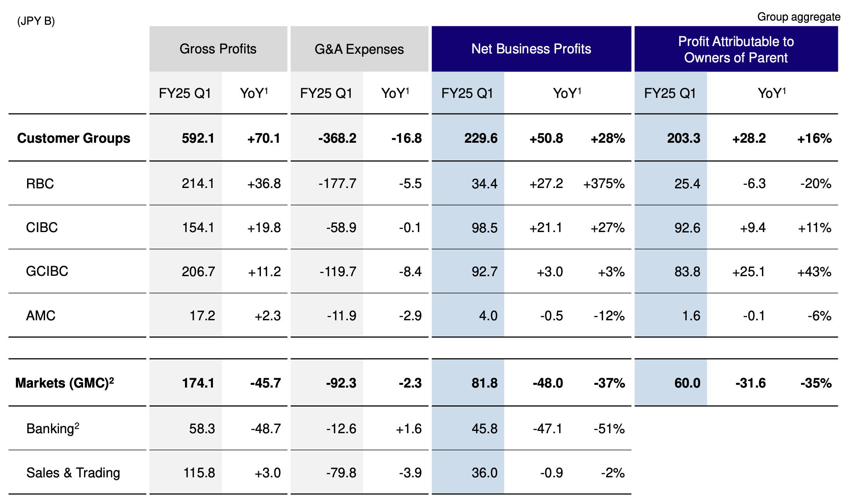Select the RBC +375% growth cell

tap(604, 183)
